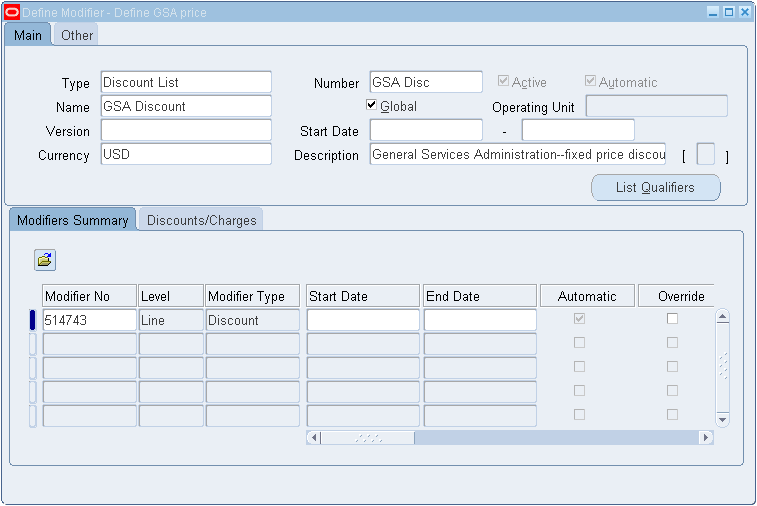Click the Name field showing GSA Discount

(186, 106)
